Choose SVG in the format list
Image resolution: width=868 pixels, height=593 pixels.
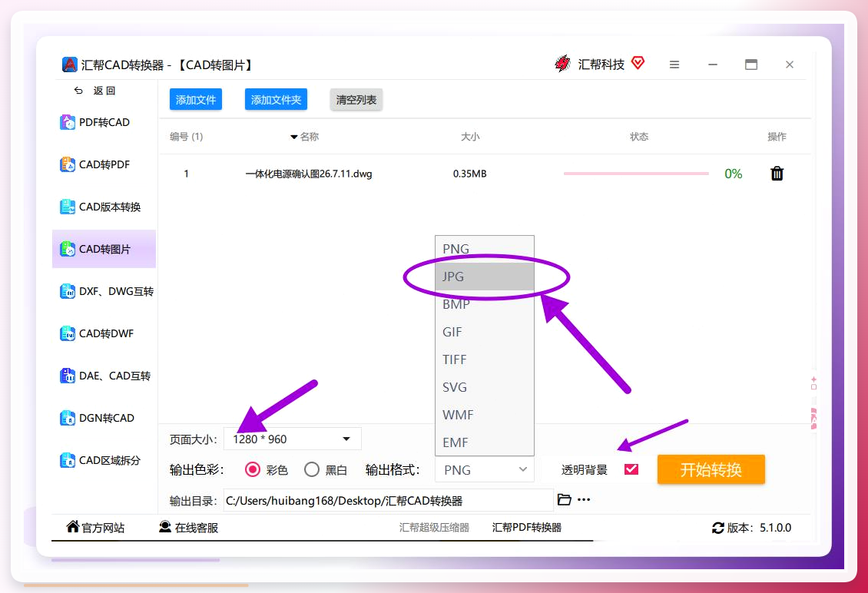(x=485, y=388)
